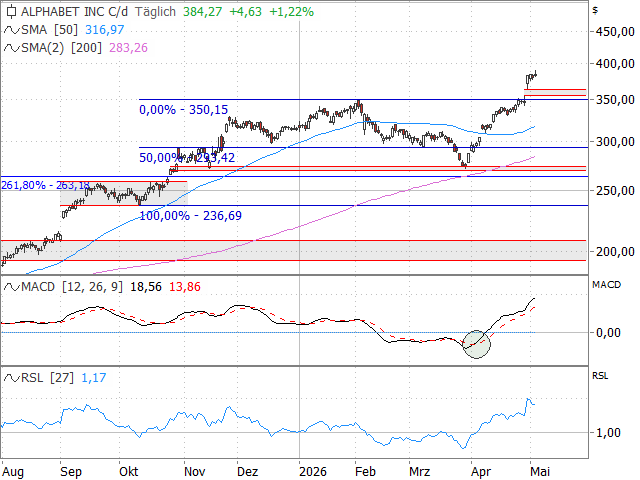Click the Mai label on time axis

(540, 472)
